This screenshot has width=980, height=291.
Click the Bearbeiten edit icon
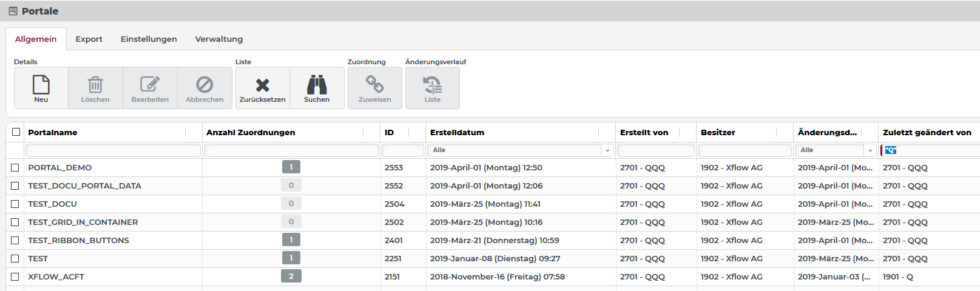pos(150,85)
